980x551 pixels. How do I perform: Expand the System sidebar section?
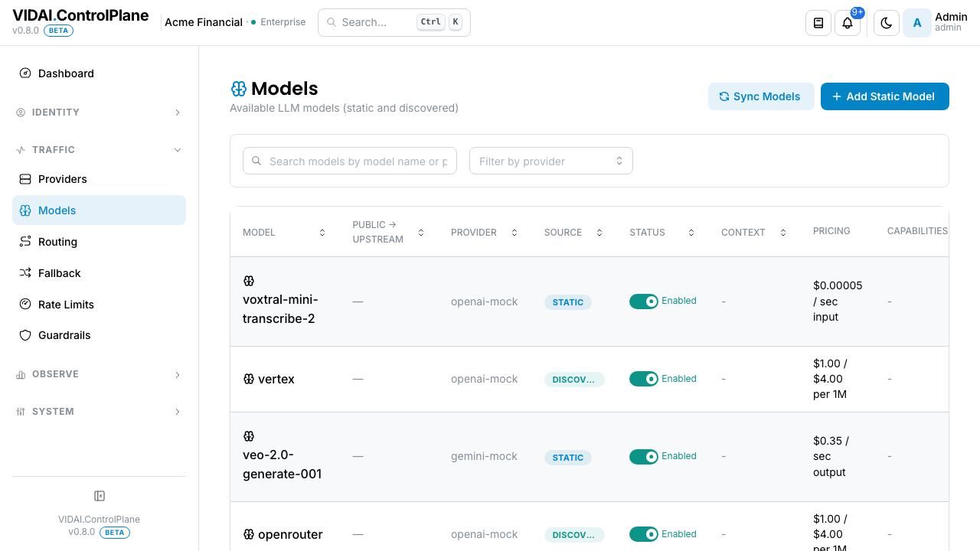click(x=99, y=412)
